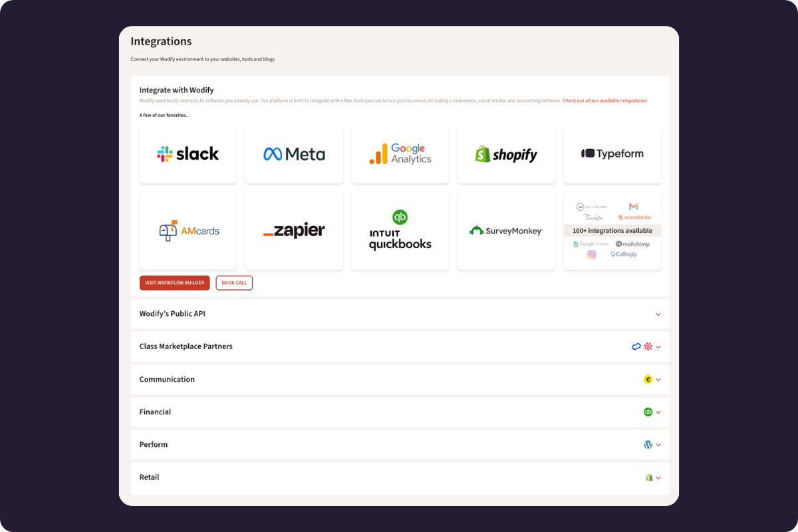798x532 pixels.
Task: Click the Eventbrite logo in the integrations card
Action: tap(634, 217)
